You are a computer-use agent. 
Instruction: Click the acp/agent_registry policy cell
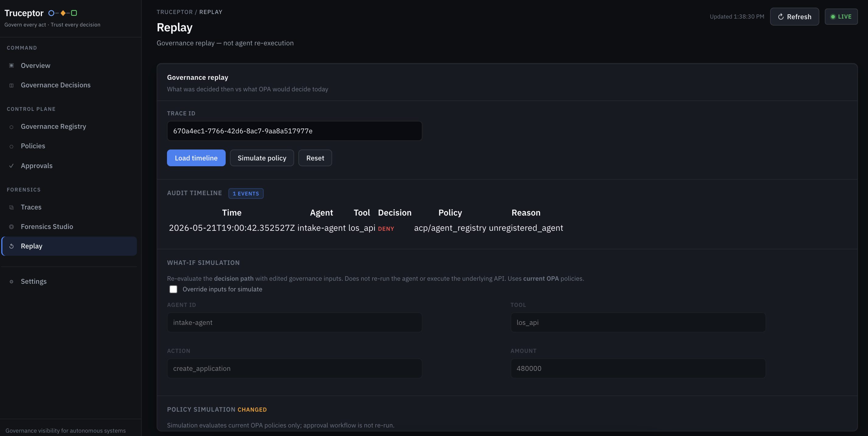click(x=450, y=228)
